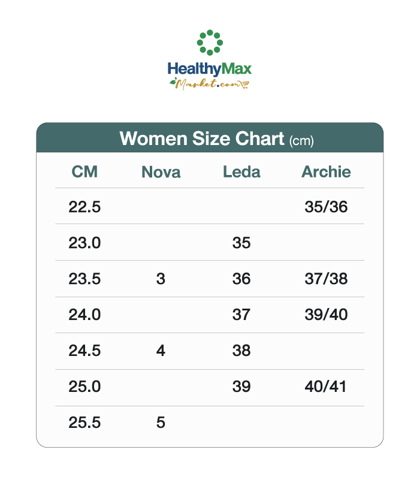Click the green leaf icon beside Market.com
This screenshot has width=420, height=504.
coord(173,82)
